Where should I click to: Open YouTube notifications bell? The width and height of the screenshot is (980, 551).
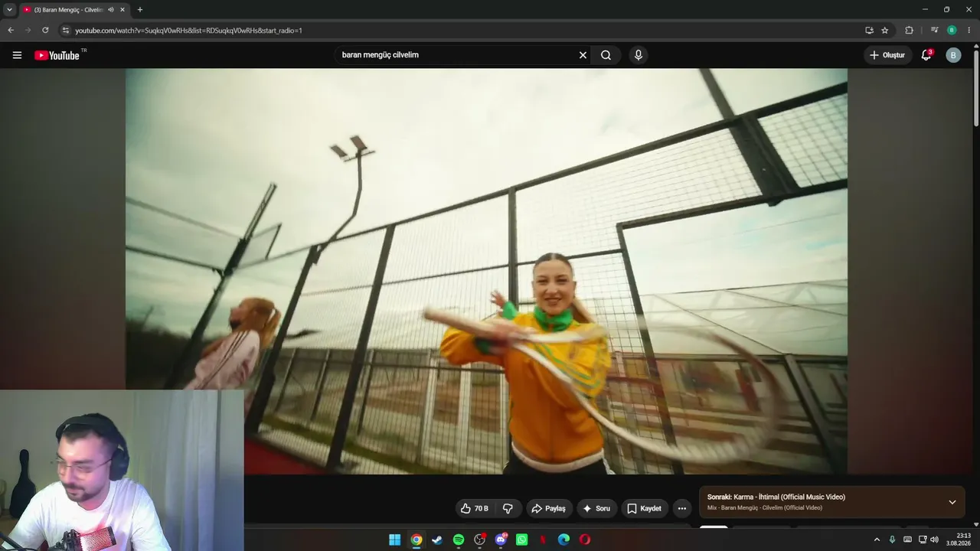(926, 55)
